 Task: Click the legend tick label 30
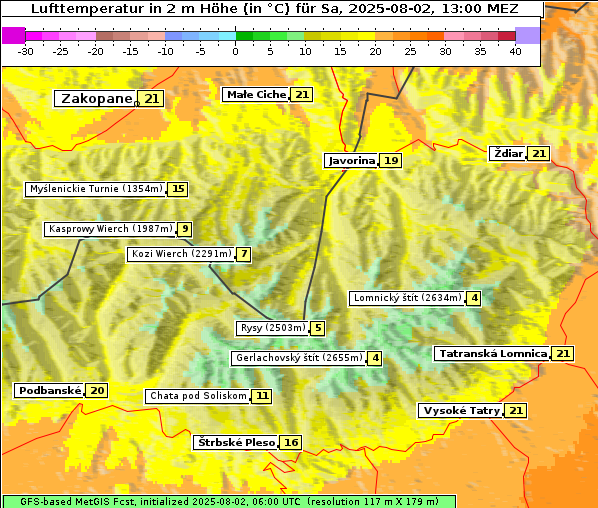click(x=445, y=52)
